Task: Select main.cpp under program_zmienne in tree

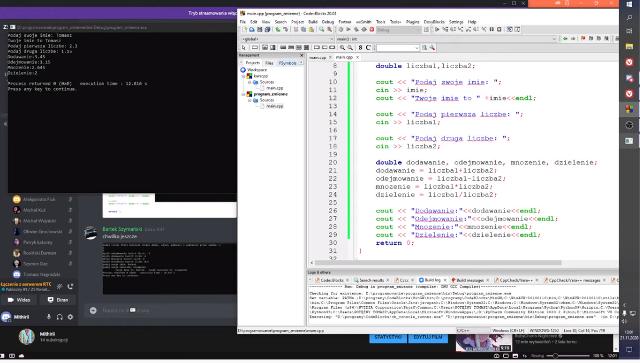Action: tap(274, 106)
